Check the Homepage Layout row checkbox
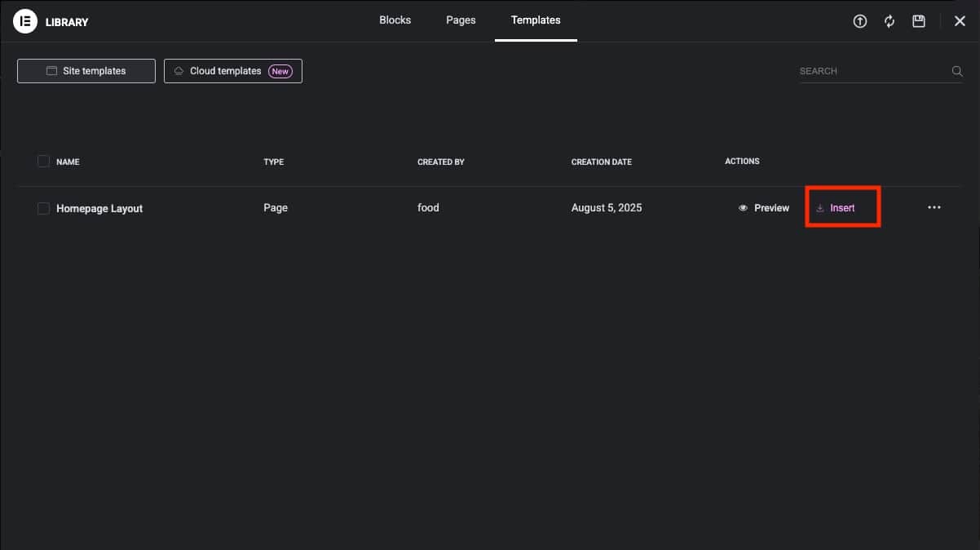 click(43, 208)
